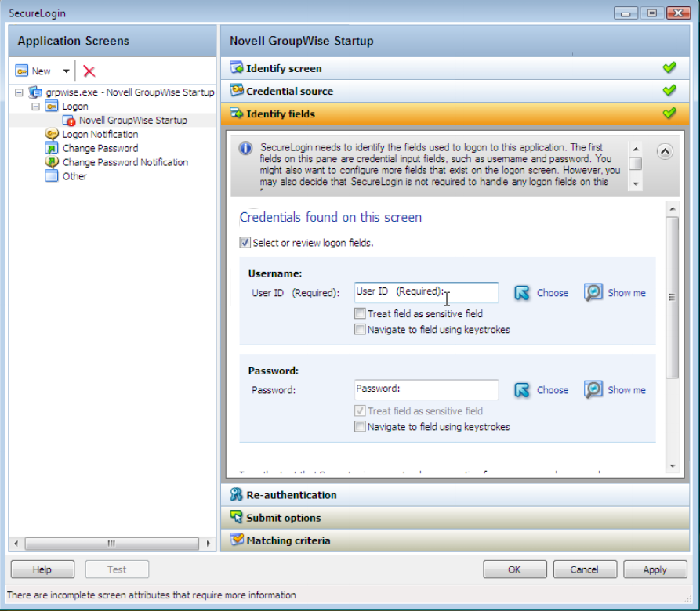Click the Choose link for Username

click(553, 293)
